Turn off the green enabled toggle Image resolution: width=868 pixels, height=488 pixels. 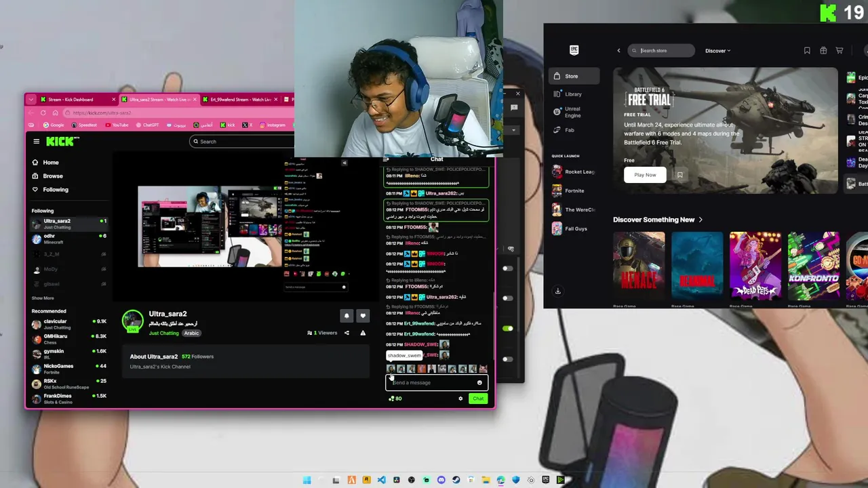tap(508, 329)
